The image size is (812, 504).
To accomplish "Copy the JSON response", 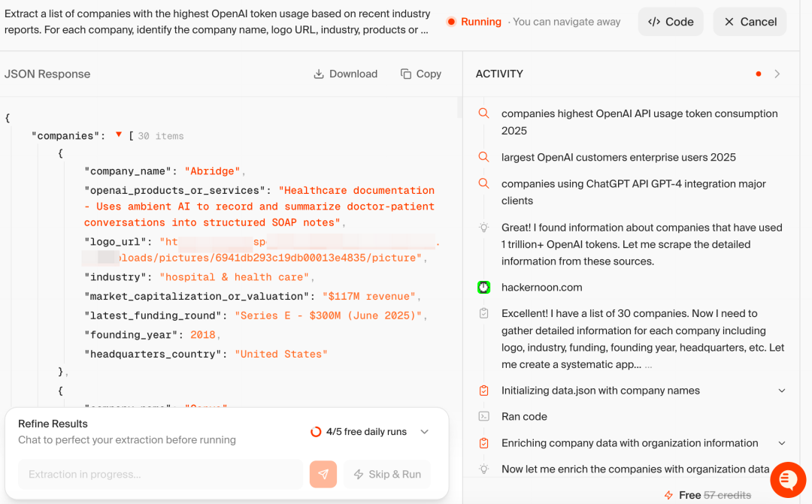I will pyautogui.click(x=420, y=74).
